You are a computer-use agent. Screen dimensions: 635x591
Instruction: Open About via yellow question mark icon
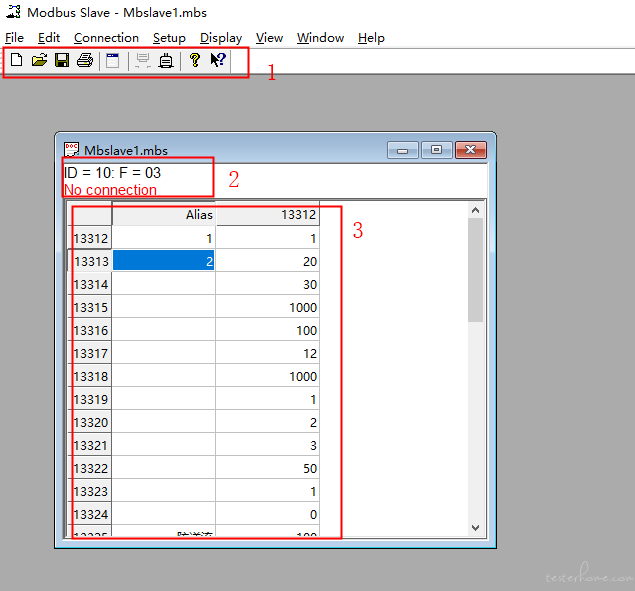195,60
